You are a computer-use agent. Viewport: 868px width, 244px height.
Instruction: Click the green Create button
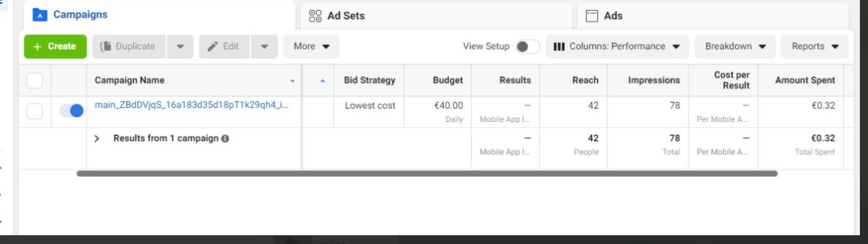pyautogui.click(x=56, y=46)
